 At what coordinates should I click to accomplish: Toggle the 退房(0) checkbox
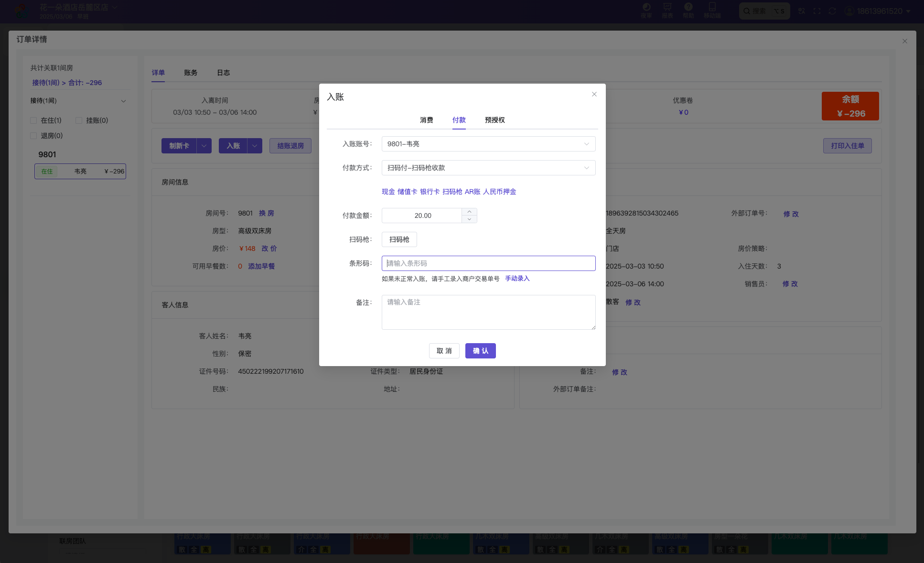point(33,136)
